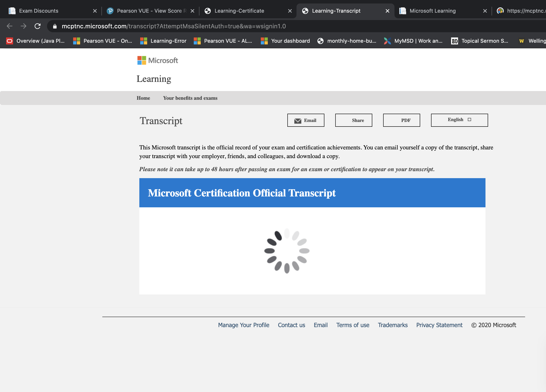Switch to Pearson VUE View Score tab
Screen dimensions: 546x392
(150, 11)
